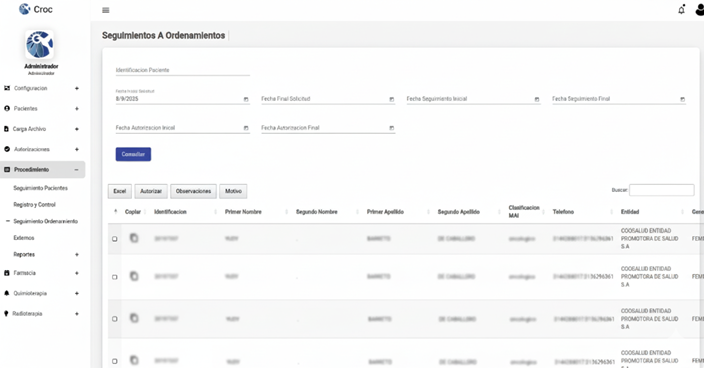Open Seguimiento Pacientes submenu item
The image size is (704, 368).
point(40,188)
